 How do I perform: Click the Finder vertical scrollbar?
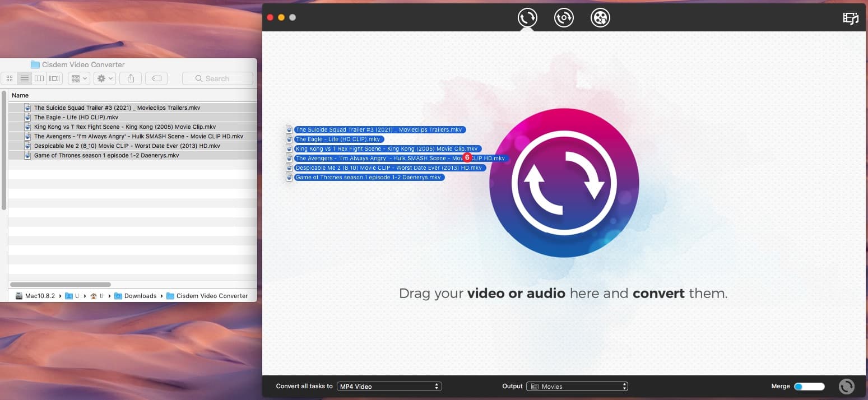pos(4,150)
